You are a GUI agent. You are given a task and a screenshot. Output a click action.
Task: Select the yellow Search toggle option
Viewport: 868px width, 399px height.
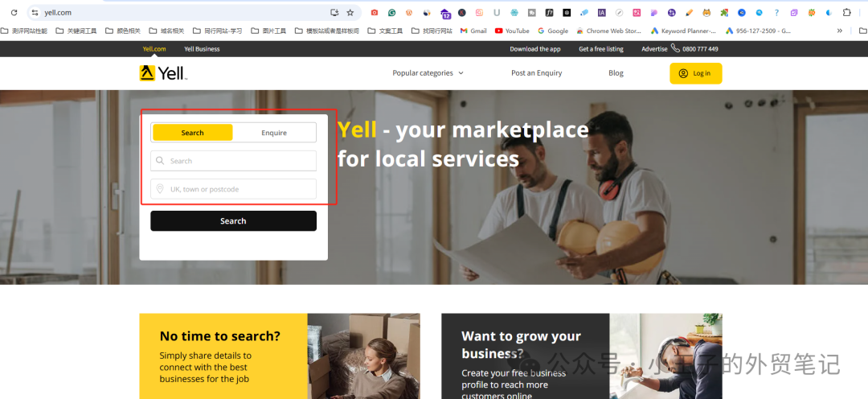(x=193, y=133)
